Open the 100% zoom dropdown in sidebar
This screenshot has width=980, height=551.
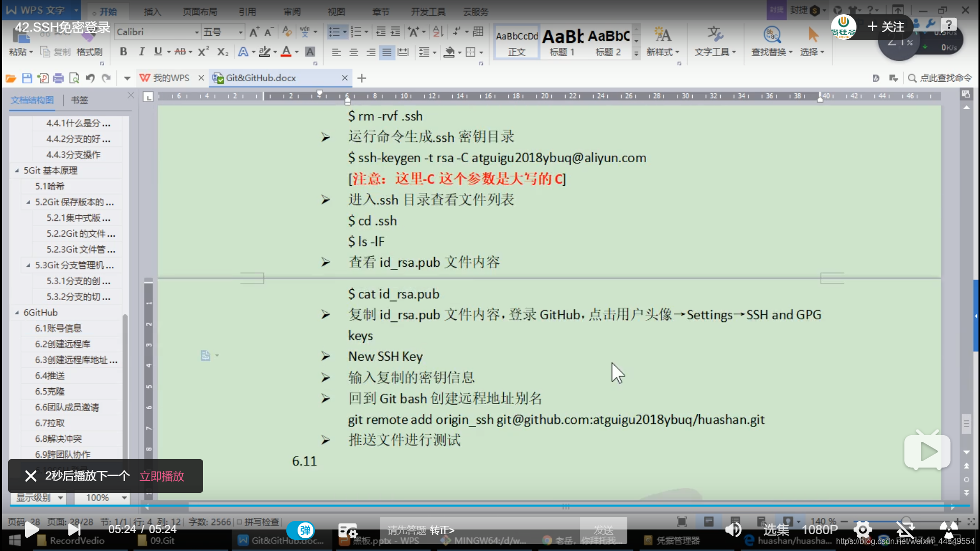[102, 497]
